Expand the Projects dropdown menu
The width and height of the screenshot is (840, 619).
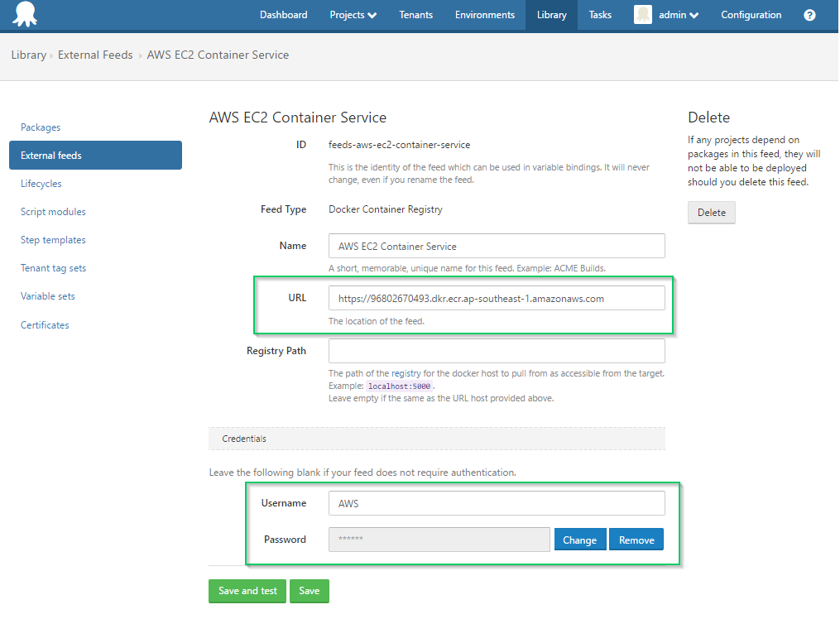coord(353,15)
